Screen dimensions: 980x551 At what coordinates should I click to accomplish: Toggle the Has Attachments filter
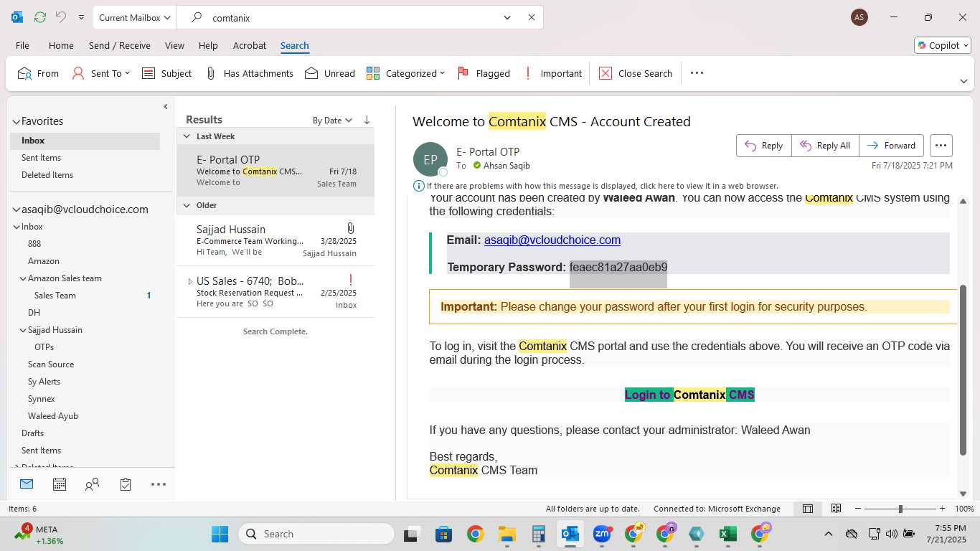249,73
